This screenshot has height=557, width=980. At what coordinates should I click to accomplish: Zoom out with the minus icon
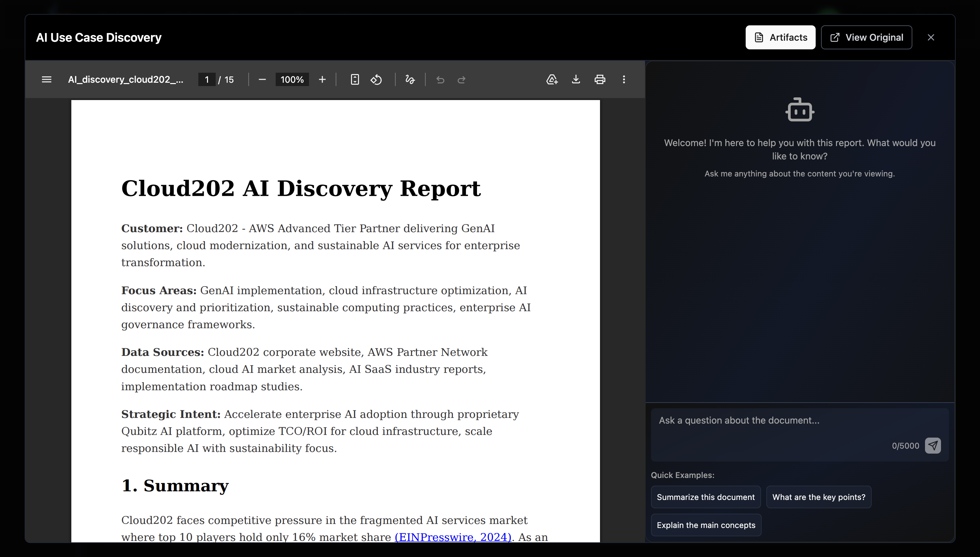(x=262, y=80)
